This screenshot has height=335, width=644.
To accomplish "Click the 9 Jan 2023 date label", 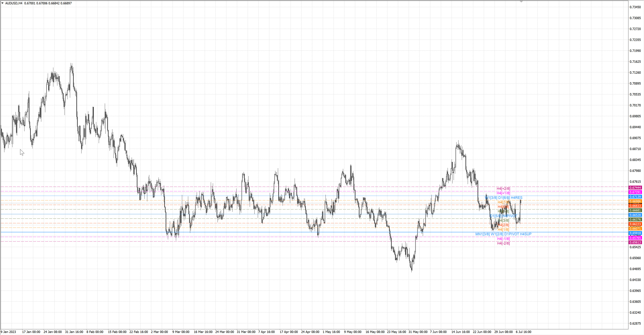I will tap(9, 332).
